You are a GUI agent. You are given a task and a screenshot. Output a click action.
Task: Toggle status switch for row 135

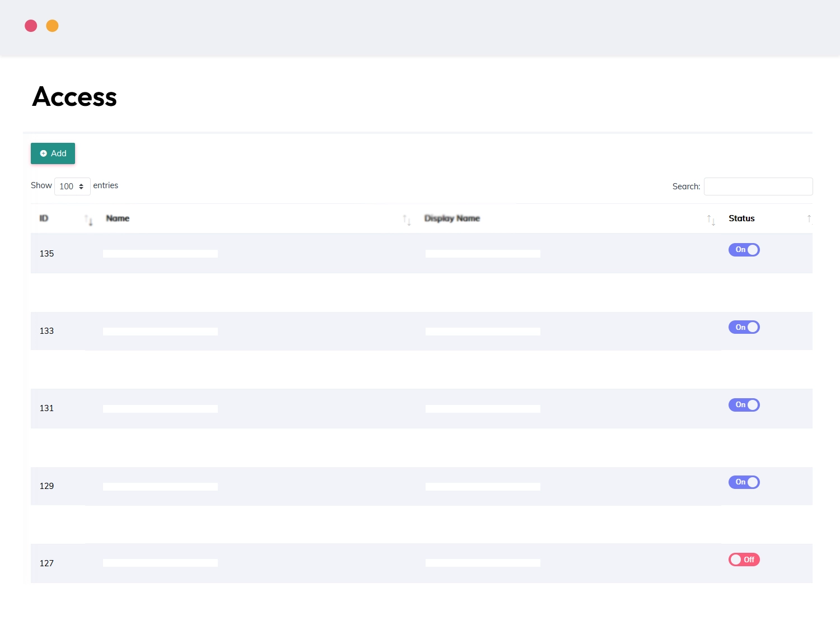[x=744, y=250]
